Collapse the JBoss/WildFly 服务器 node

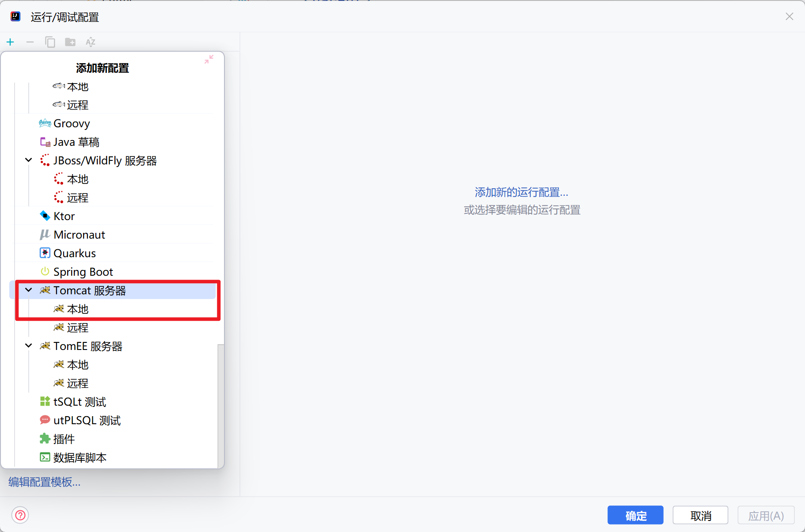point(29,160)
